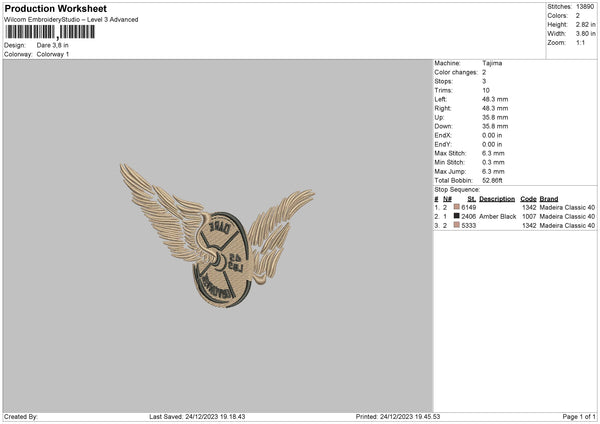The width and height of the screenshot is (600, 424).
Task: Click the Created By label
Action: pos(21,417)
